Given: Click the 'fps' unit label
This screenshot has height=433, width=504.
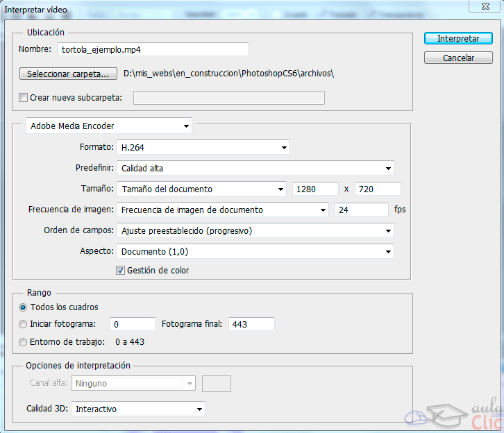Looking at the screenshot, I should pyautogui.click(x=400, y=210).
